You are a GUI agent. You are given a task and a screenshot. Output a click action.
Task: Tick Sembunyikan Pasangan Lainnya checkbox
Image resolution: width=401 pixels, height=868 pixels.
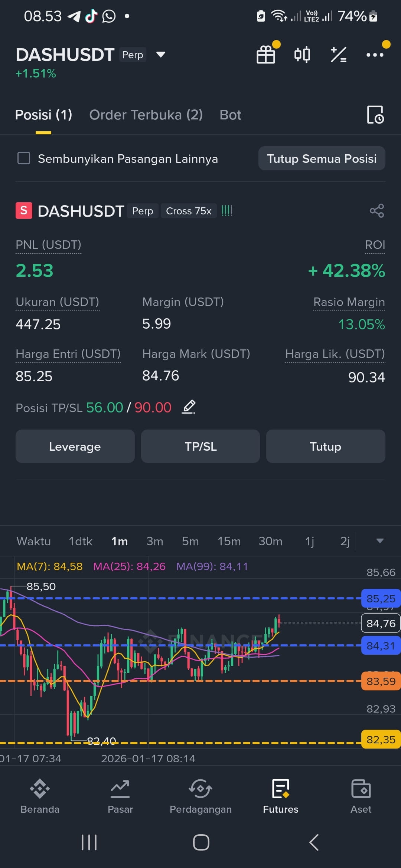[24, 158]
